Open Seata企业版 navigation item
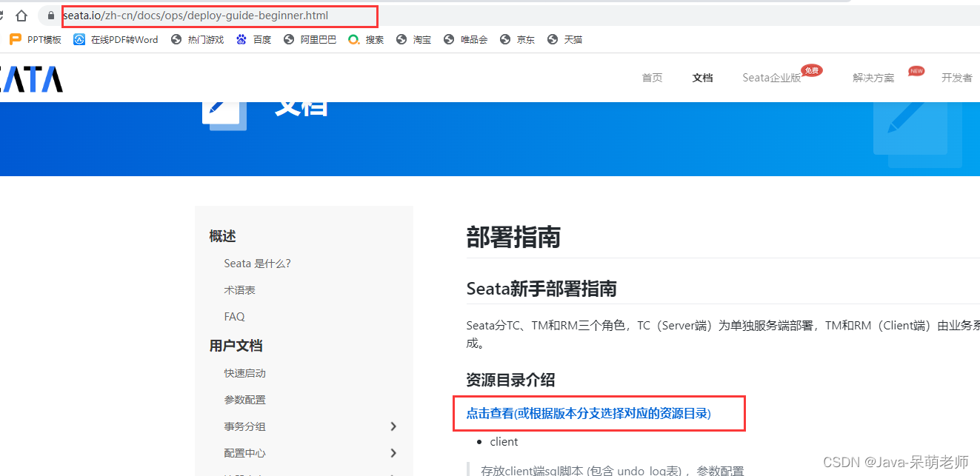This screenshot has height=476, width=980. pyautogui.click(x=772, y=78)
